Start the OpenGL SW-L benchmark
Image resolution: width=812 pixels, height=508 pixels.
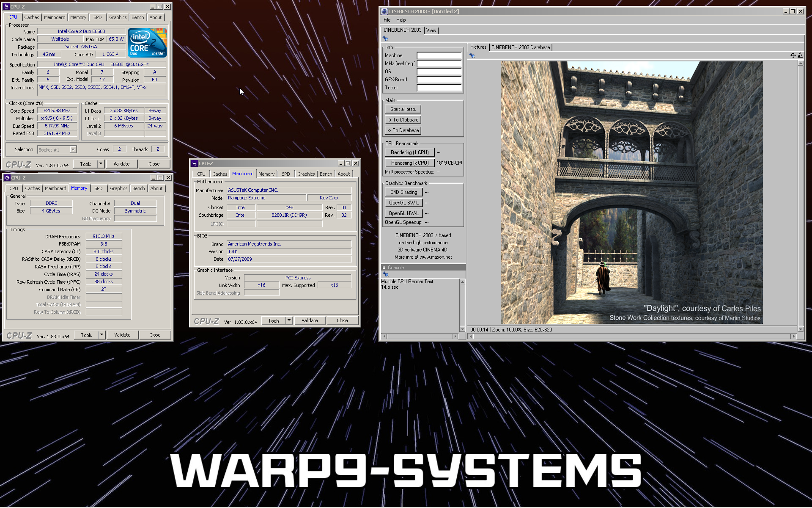coord(404,203)
